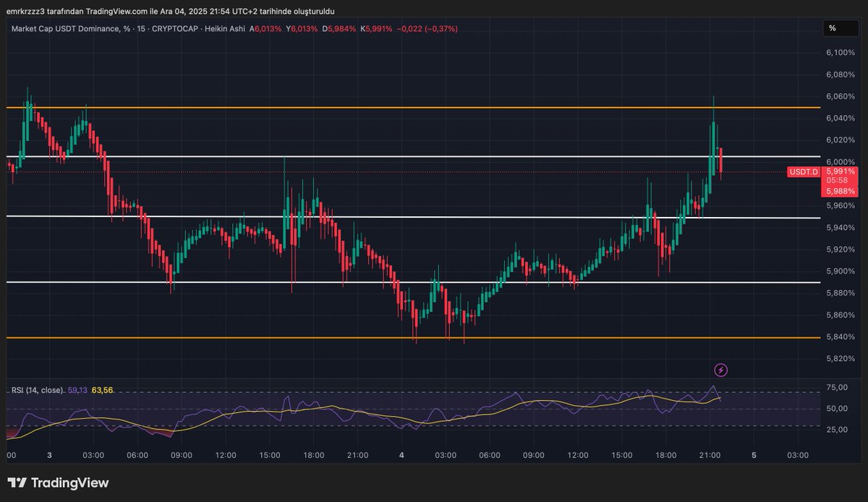Click the date label 4 on timeline
The width and height of the screenshot is (868, 502).
click(401, 456)
